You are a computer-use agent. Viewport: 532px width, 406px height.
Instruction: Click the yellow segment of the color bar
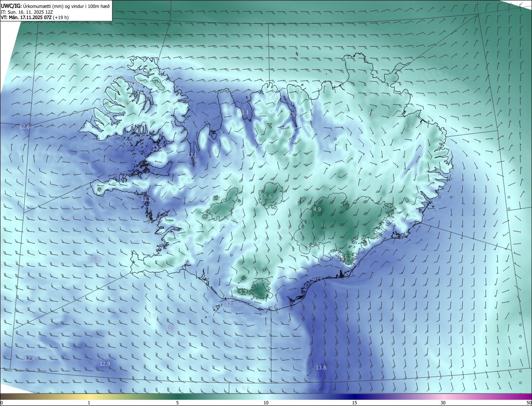point(89,396)
